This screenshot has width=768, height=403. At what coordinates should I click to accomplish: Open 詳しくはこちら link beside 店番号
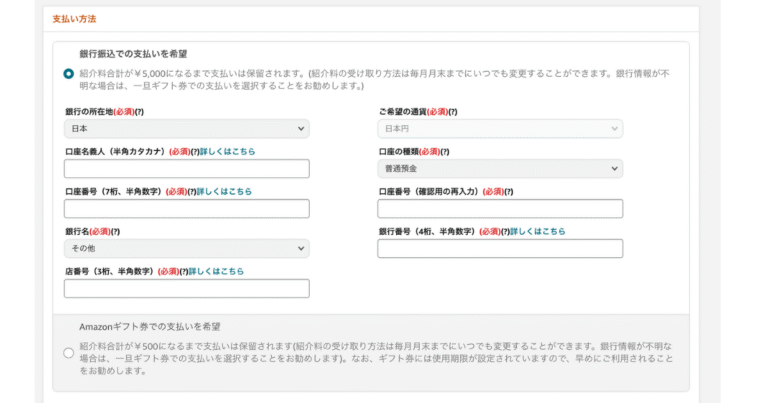coord(216,271)
